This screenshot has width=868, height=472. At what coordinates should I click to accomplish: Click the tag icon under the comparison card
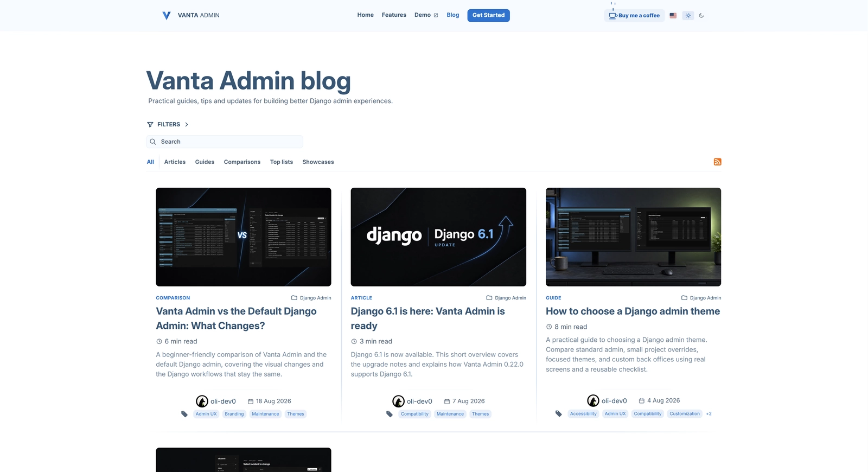coord(184,414)
